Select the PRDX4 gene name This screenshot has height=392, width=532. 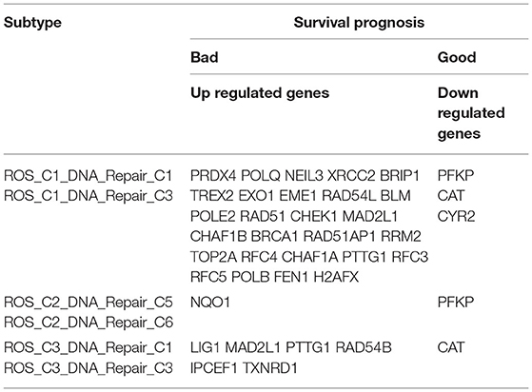tap(213, 176)
